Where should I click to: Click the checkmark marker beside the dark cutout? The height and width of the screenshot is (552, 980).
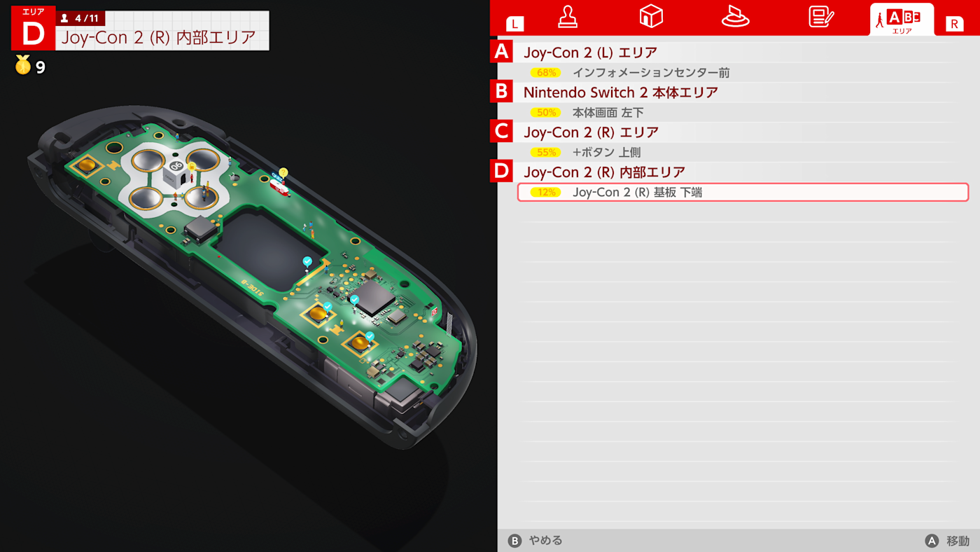[x=307, y=261]
